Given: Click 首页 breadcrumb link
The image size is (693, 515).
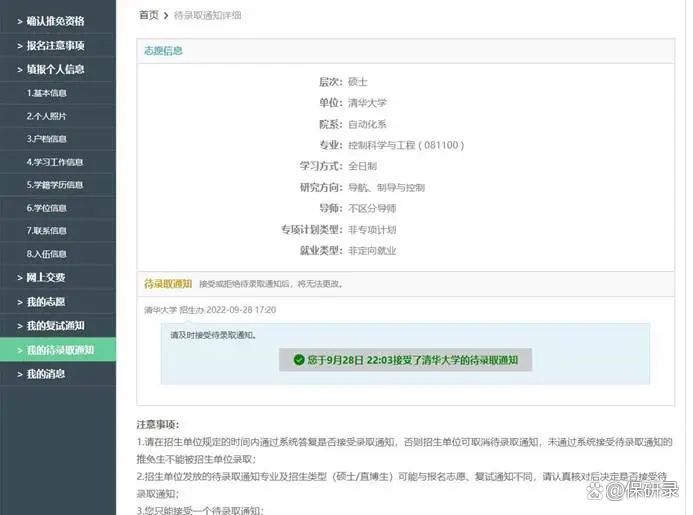Looking at the screenshot, I should click(148, 15).
